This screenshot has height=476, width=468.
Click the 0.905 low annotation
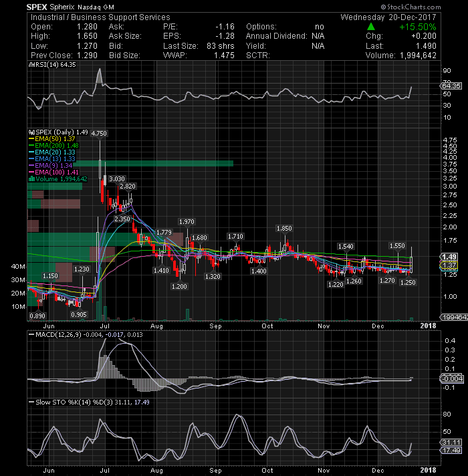(x=79, y=314)
